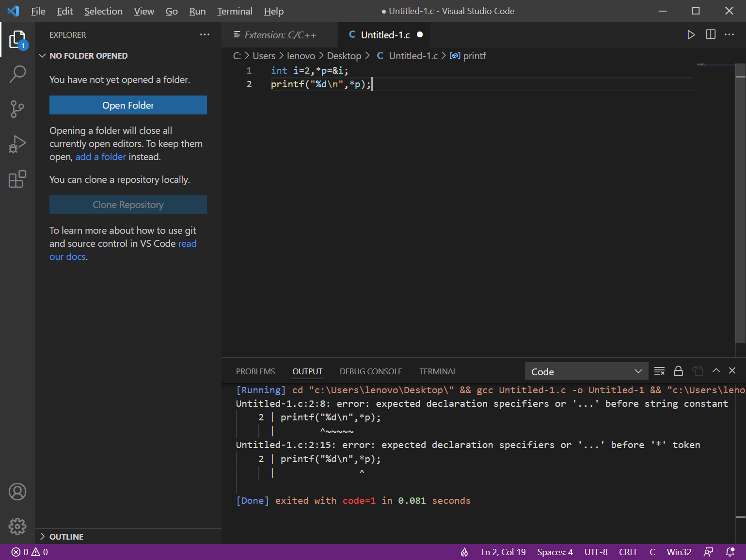
Task: Open the Run menu
Action: pyautogui.click(x=197, y=11)
